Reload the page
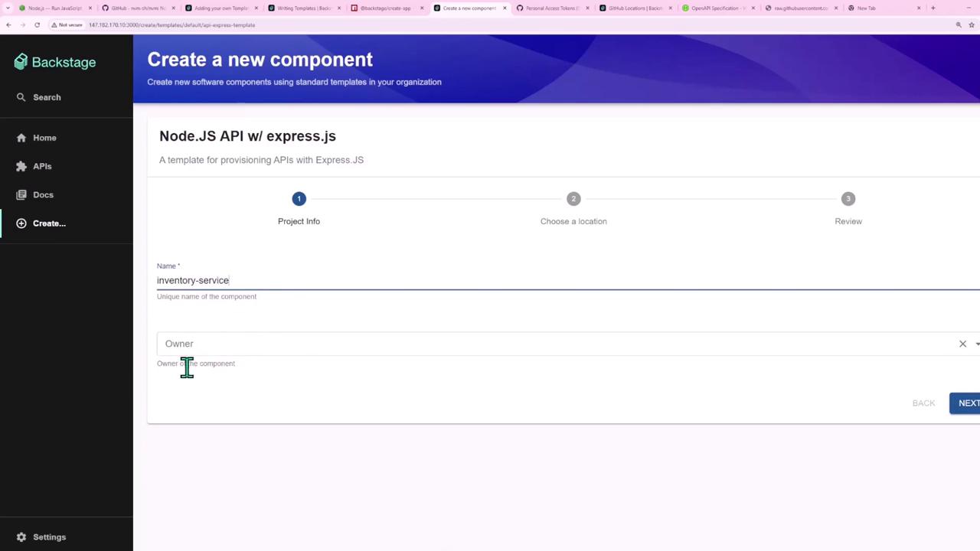980x551 pixels. tap(37, 24)
